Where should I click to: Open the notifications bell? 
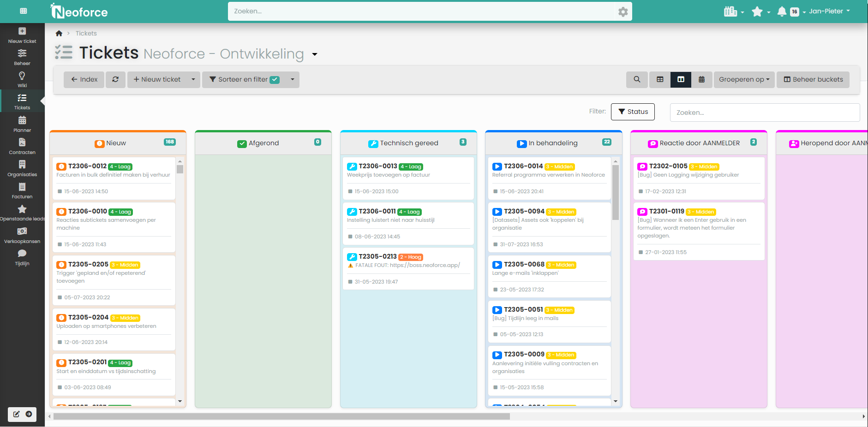tap(782, 11)
